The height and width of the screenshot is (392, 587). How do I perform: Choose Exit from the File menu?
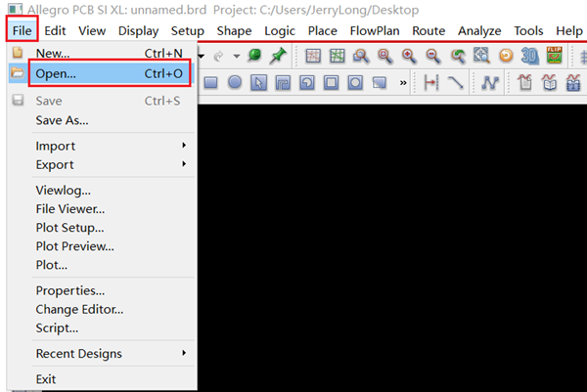click(x=46, y=378)
